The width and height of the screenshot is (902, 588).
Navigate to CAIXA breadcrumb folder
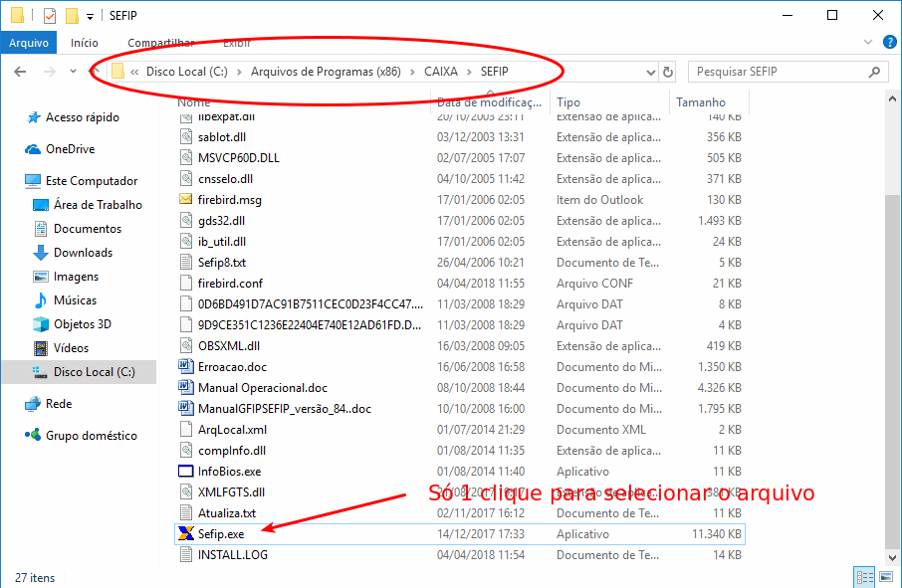pos(441,72)
